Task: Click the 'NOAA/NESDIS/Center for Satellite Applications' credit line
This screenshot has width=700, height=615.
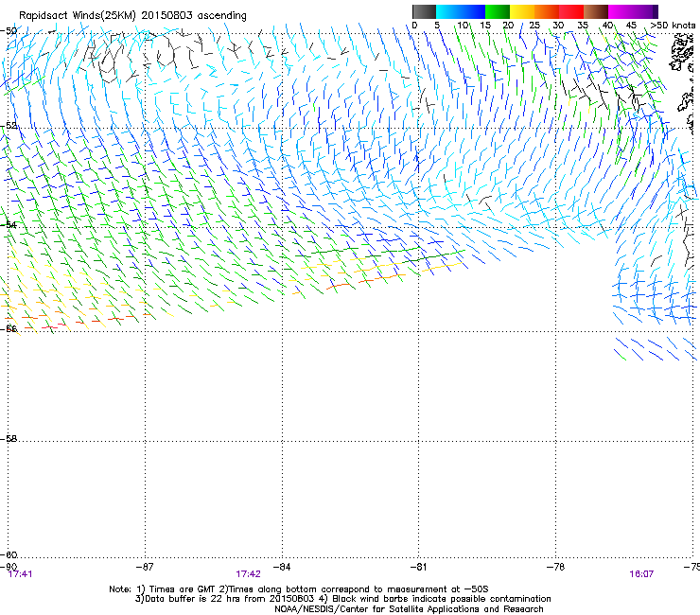Action: tap(409, 609)
